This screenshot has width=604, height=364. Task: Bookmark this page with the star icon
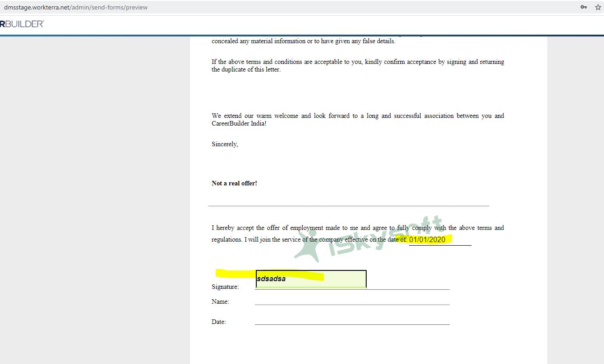[597, 7]
